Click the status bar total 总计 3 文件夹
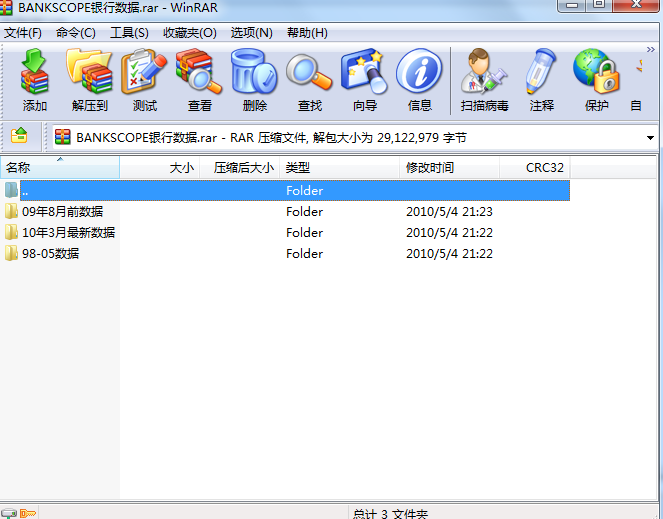The width and height of the screenshot is (663, 519). 390,514
